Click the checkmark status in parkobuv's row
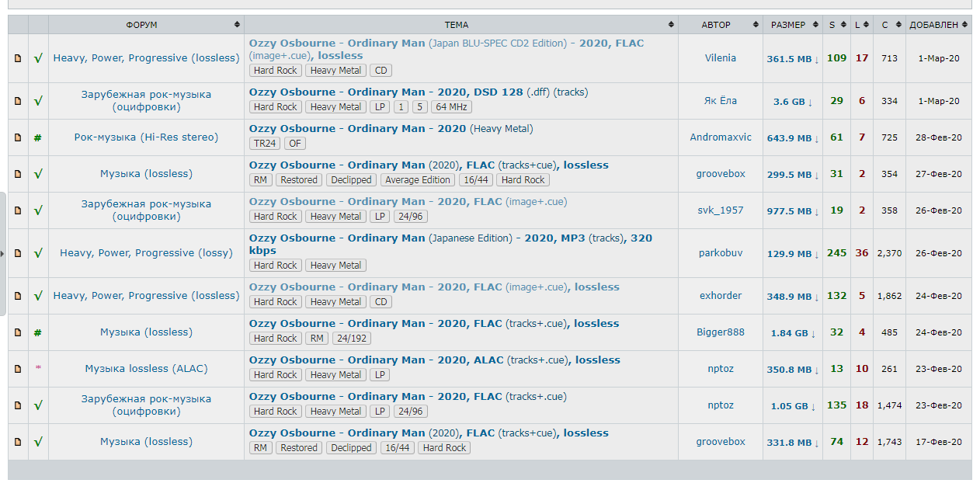The width and height of the screenshot is (980, 497). (38, 253)
